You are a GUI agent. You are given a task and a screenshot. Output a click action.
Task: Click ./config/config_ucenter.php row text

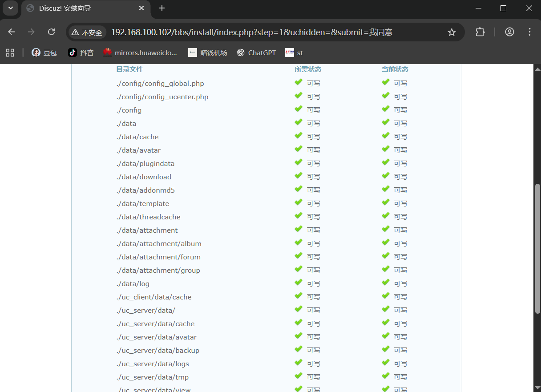click(162, 97)
